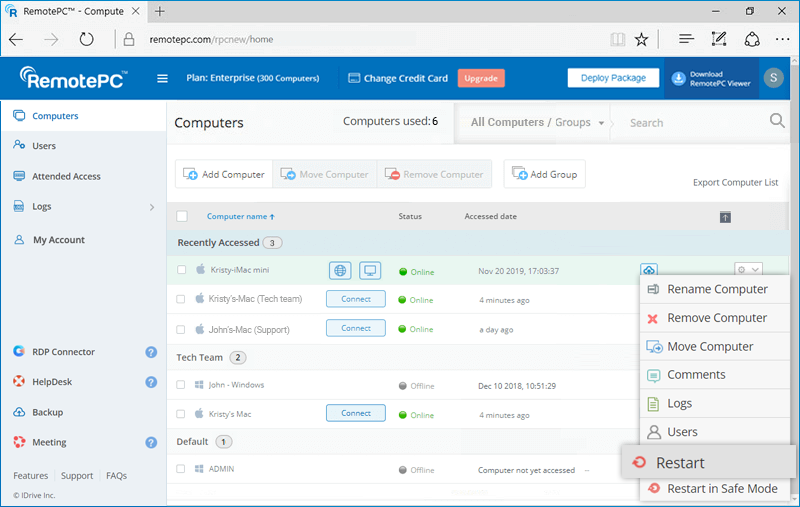Toggle the gear settings dropdown for Kristy-iMac mini
This screenshot has width=800, height=507.
point(748,269)
